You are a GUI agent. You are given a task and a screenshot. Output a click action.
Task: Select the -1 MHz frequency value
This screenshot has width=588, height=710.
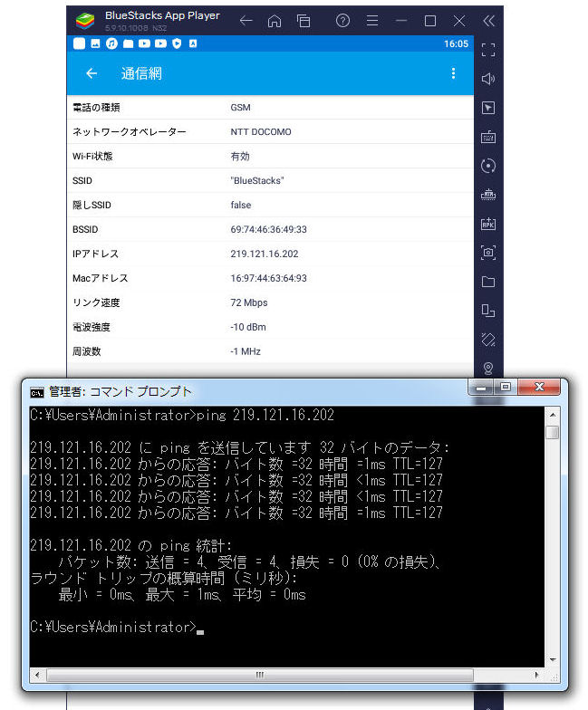(x=245, y=351)
